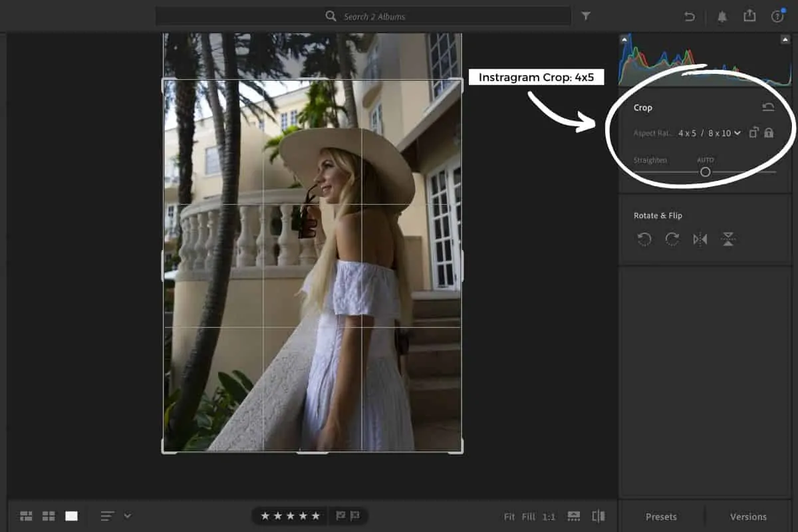
Task: Adjust the Straighten slider handle
Action: [x=706, y=172]
